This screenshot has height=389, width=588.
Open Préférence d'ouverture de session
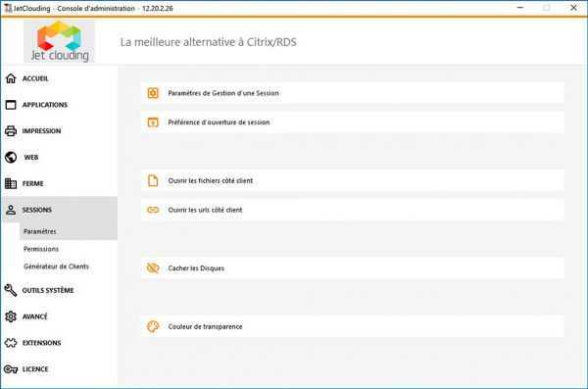point(353,122)
